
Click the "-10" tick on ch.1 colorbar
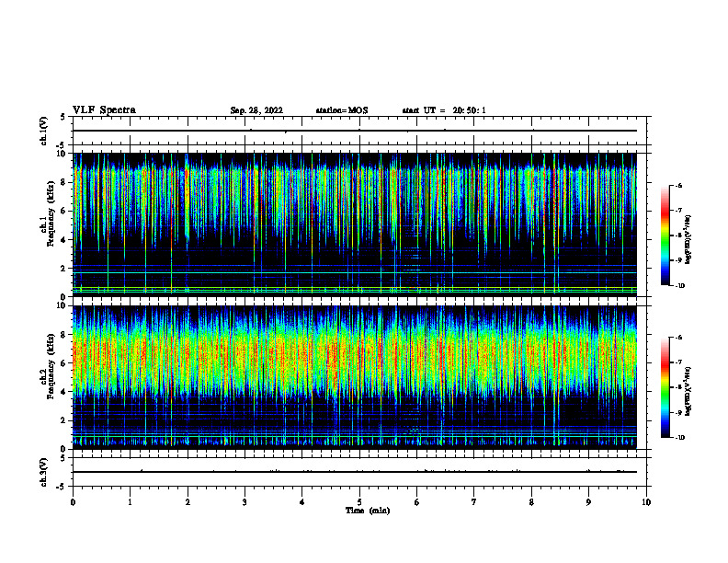pyautogui.click(x=679, y=286)
